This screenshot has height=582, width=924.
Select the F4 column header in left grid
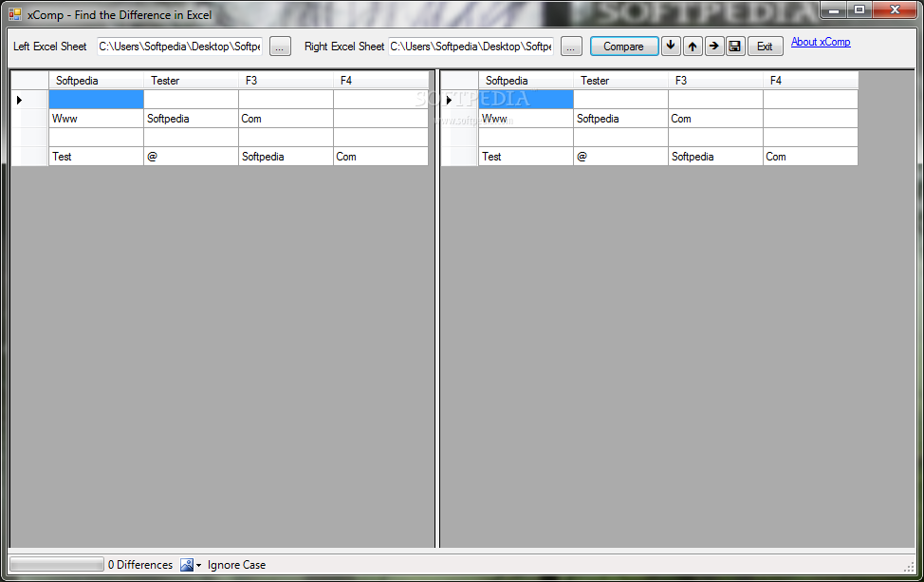pos(380,80)
